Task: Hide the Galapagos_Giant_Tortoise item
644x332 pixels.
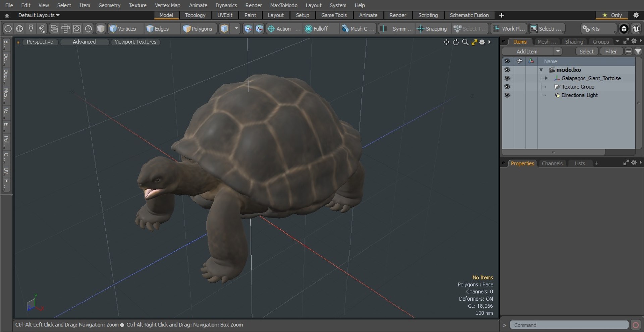Action: pos(507,78)
